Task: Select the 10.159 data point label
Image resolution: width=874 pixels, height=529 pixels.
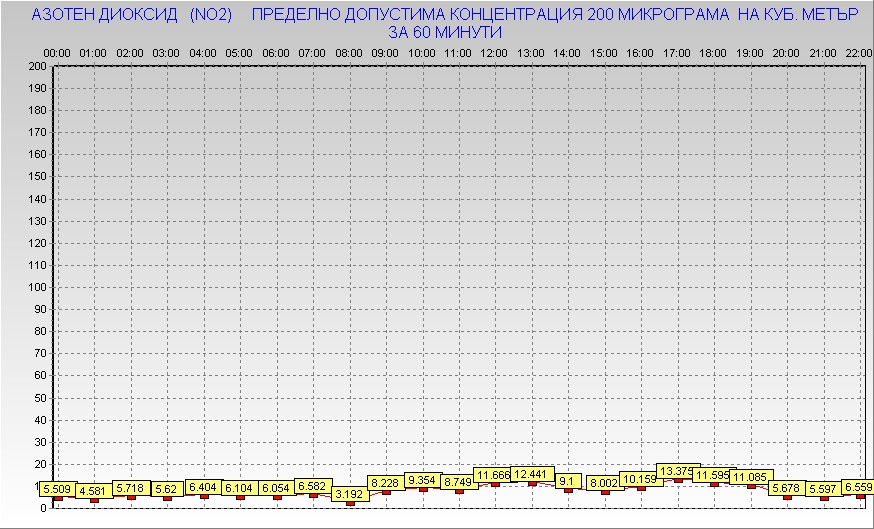Action: tap(640, 479)
